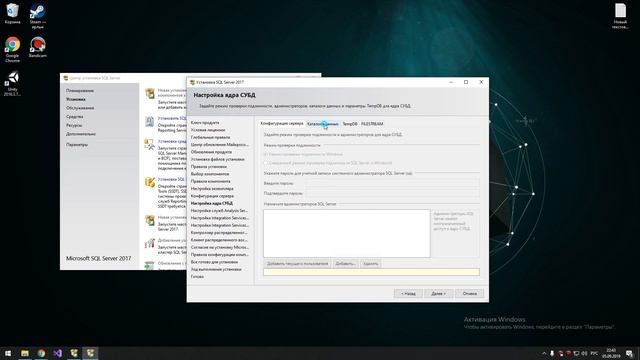Click the Готово step

[x=197, y=277]
